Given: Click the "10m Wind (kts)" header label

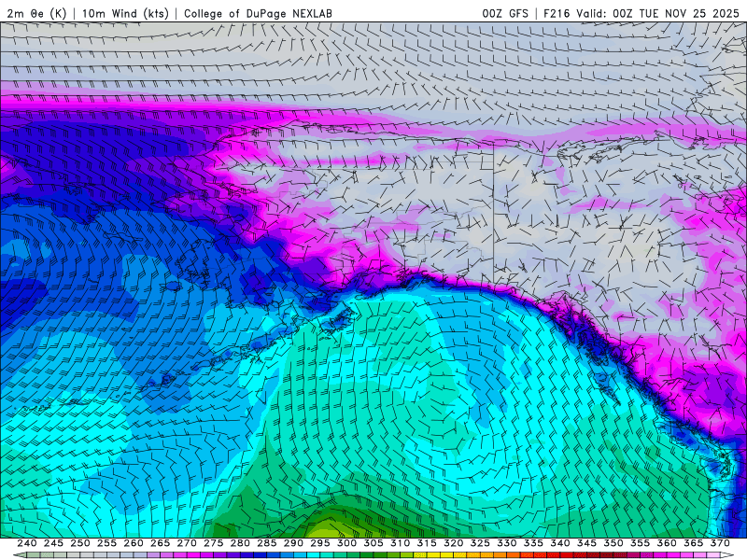Looking at the screenshot, I should coord(125,13).
